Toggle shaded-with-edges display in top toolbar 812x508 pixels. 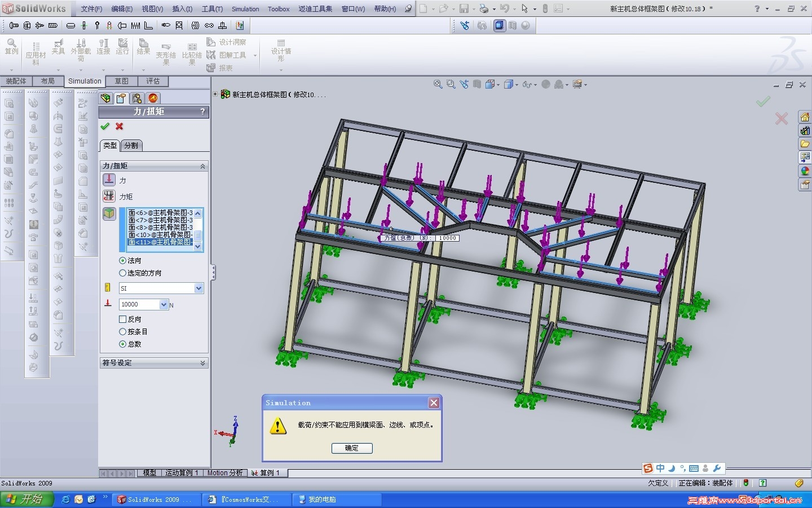point(500,25)
